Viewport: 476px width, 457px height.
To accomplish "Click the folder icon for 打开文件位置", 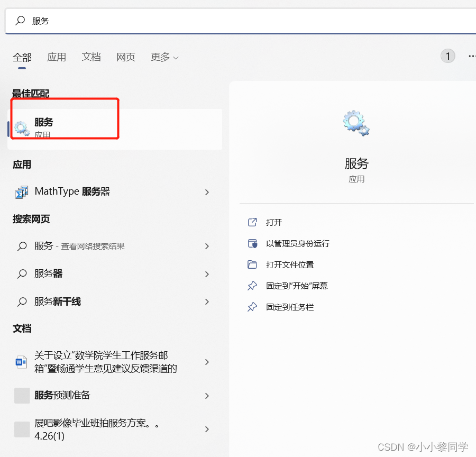I will pos(252,265).
